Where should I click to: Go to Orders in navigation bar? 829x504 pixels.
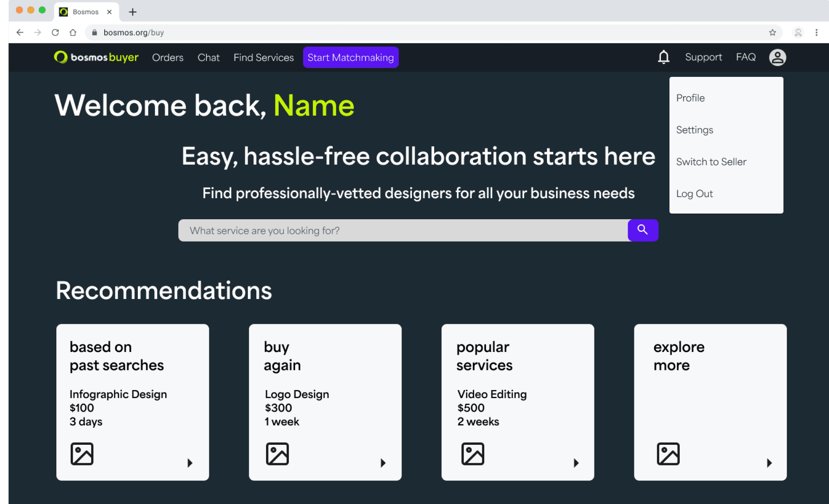pos(168,58)
